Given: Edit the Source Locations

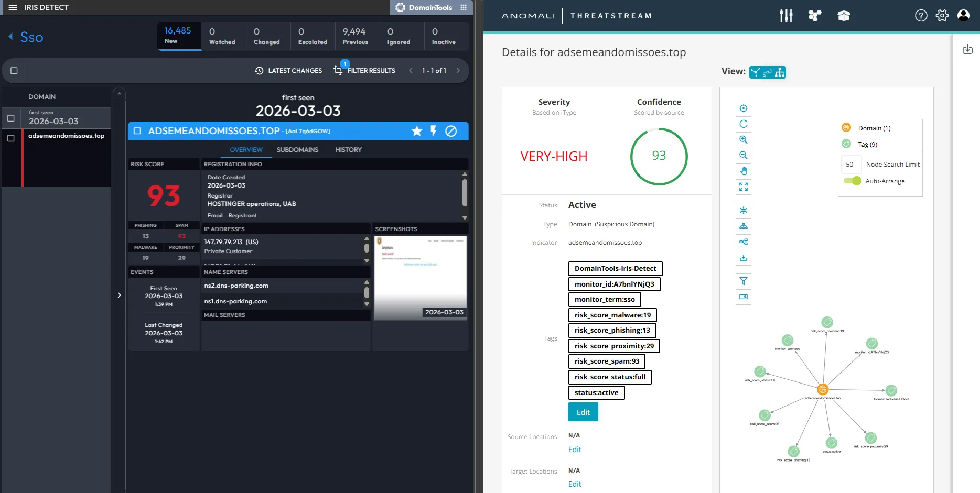Looking at the screenshot, I should pos(575,450).
